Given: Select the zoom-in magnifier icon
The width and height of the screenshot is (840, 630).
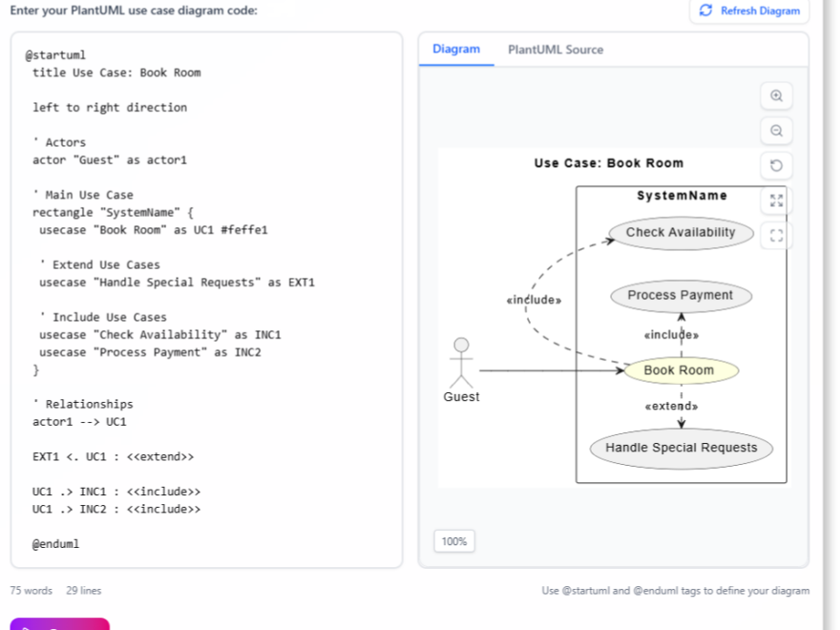Looking at the screenshot, I should [x=776, y=95].
